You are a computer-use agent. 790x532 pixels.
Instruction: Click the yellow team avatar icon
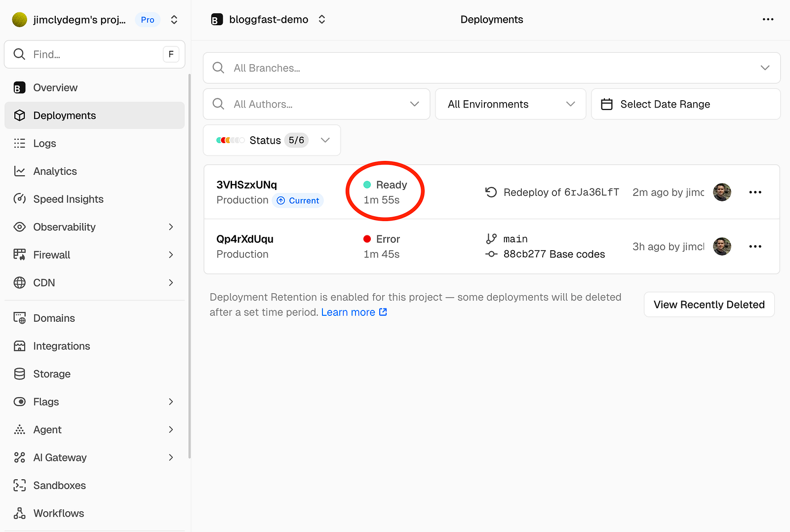click(x=19, y=20)
